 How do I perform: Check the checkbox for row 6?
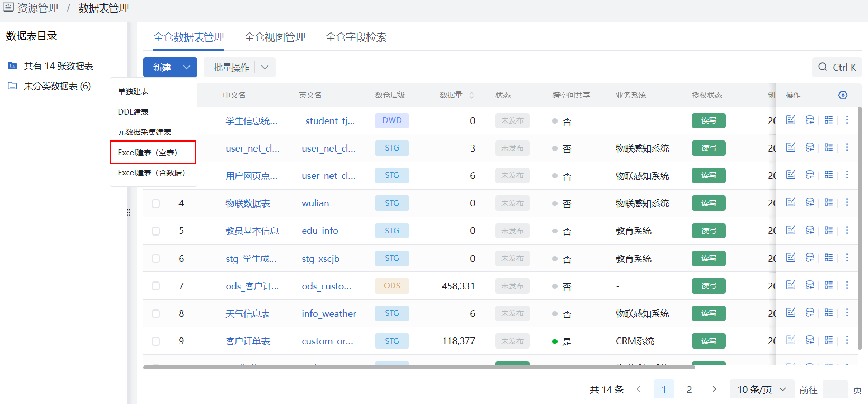coord(156,258)
